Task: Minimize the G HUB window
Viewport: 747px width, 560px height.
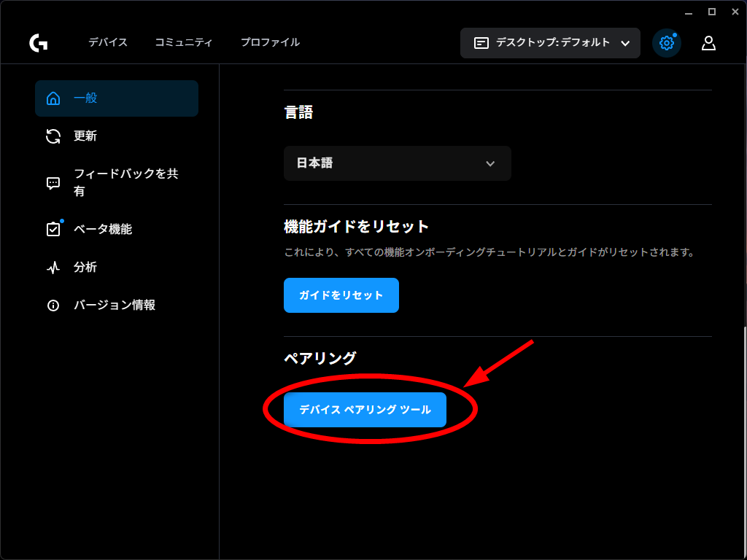Action: [689, 12]
